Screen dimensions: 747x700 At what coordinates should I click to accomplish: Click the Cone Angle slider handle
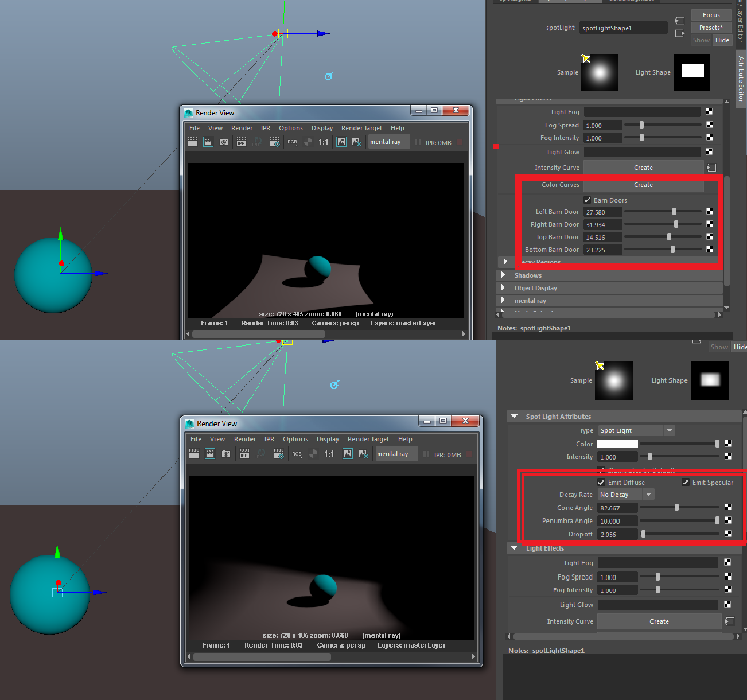click(677, 508)
